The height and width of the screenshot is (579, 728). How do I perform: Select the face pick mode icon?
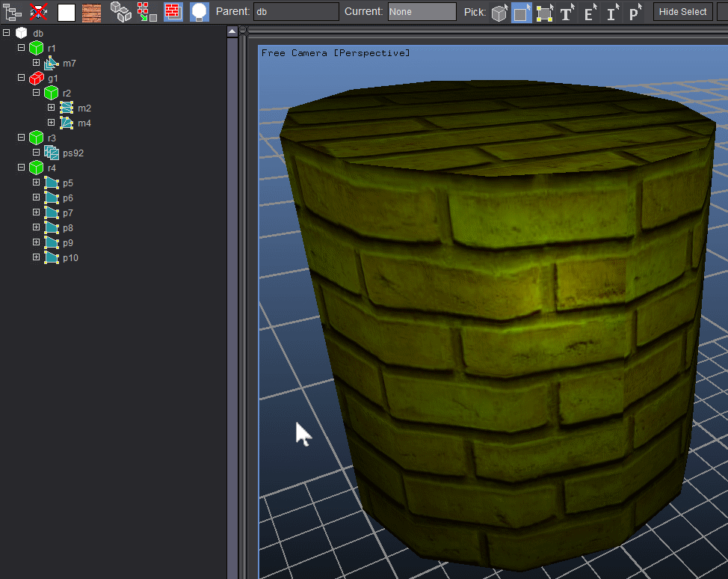point(522,13)
